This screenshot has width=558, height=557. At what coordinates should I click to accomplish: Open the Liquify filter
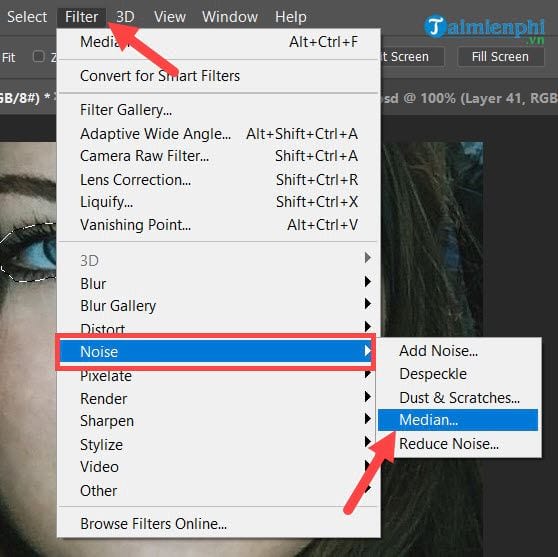219,202
